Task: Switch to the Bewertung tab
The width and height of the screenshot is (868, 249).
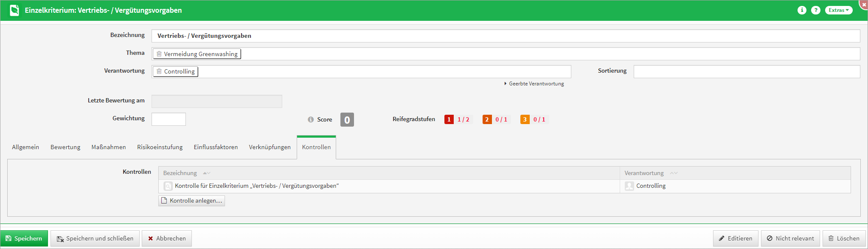Action: (x=65, y=147)
